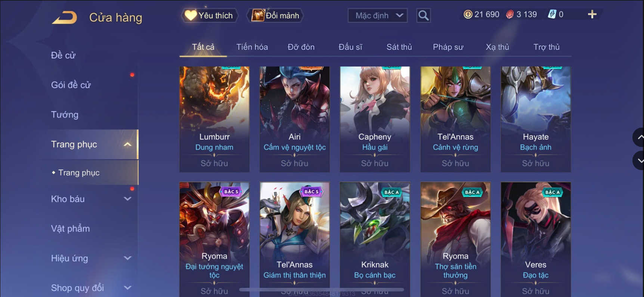
Task: Collapse the Trang phục sidebar section
Action: point(127,144)
